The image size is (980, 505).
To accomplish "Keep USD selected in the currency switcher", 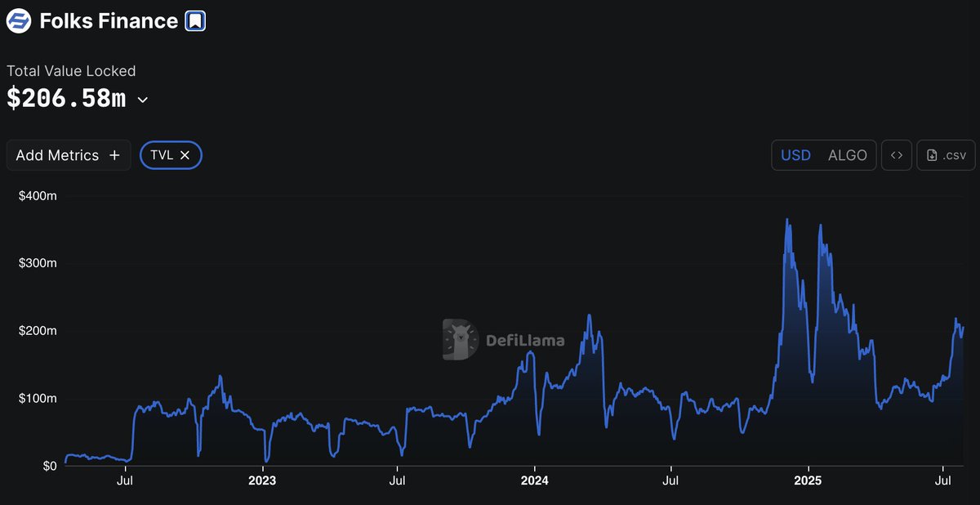I will [795, 154].
